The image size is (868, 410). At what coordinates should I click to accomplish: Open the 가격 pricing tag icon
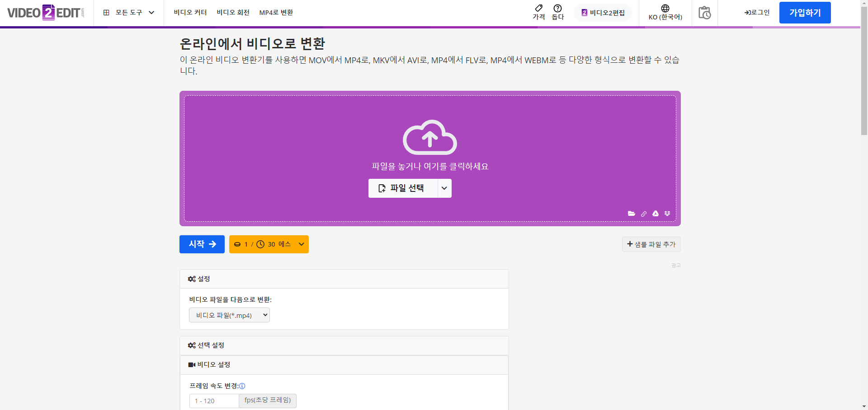(x=539, y=12)
